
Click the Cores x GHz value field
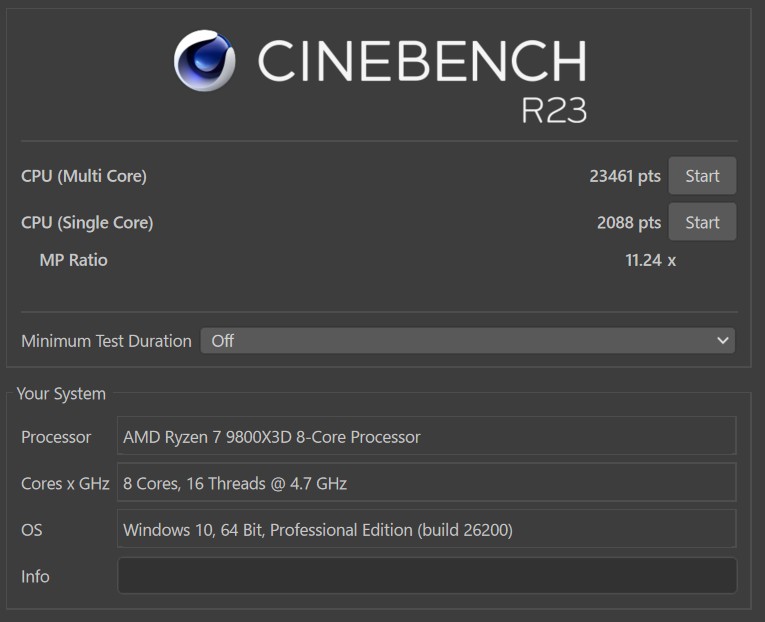[427, 483]
